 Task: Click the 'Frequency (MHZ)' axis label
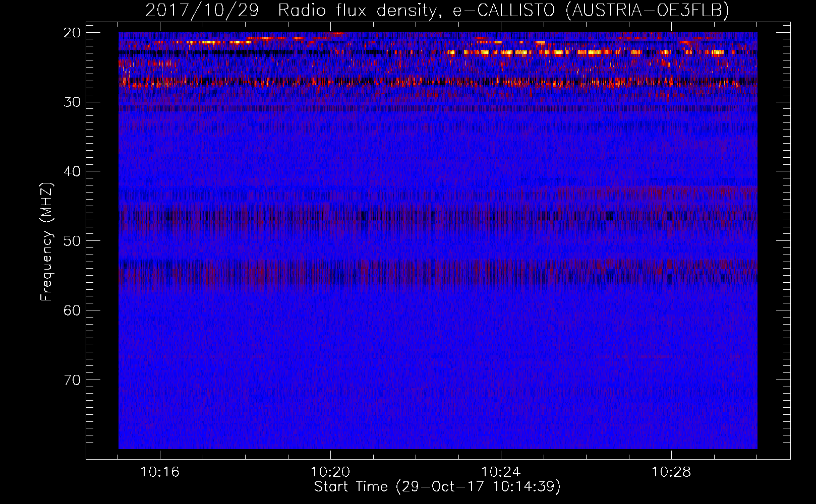point(46,242)
